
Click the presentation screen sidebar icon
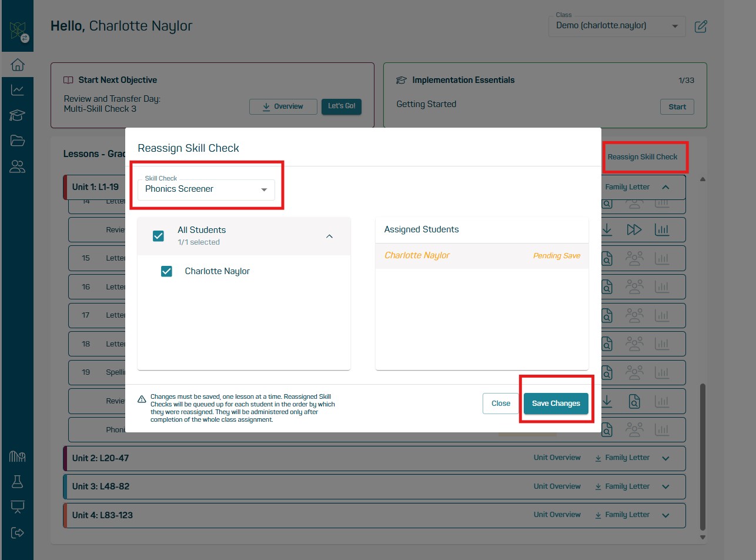(x=17, y=507)
